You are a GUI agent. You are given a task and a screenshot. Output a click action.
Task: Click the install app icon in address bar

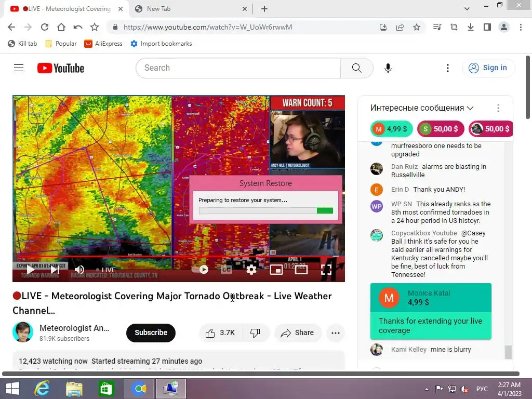[383, 27]
